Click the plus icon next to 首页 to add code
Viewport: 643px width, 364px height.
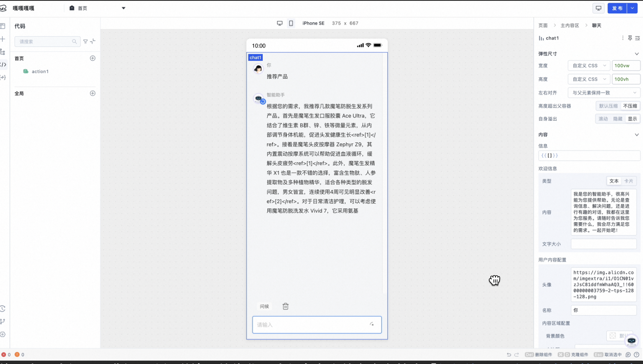click(x=93, y=58)
